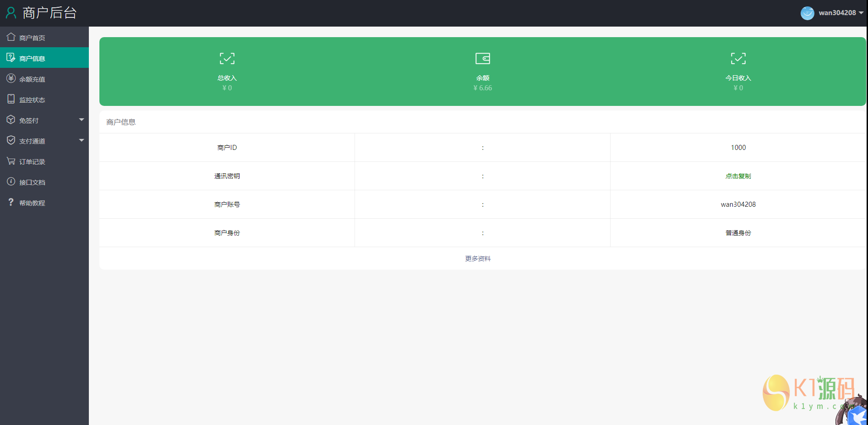
Task: Click the 商户后台 header title
Action: click(x=49, y=13)
